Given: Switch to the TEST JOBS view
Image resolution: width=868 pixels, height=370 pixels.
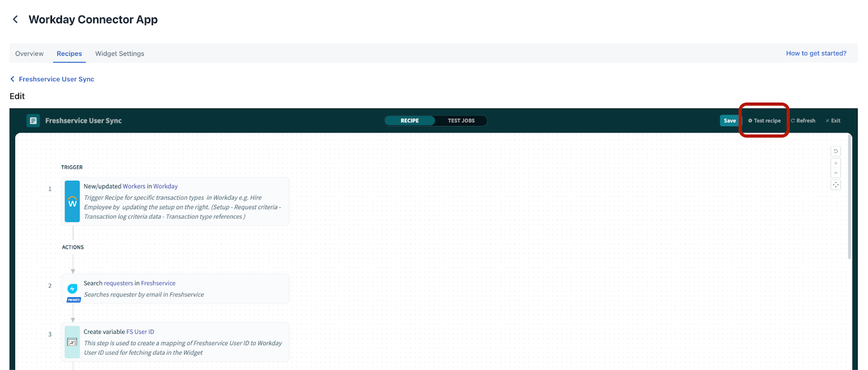Looking at the screenshot, I should (x=461, y=120).
